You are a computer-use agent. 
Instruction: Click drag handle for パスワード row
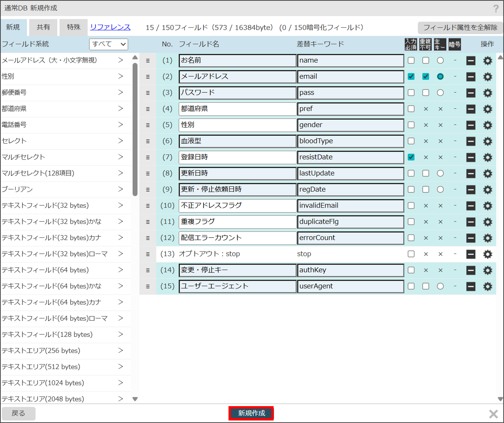pyautogui.click(x=148, y=93)
